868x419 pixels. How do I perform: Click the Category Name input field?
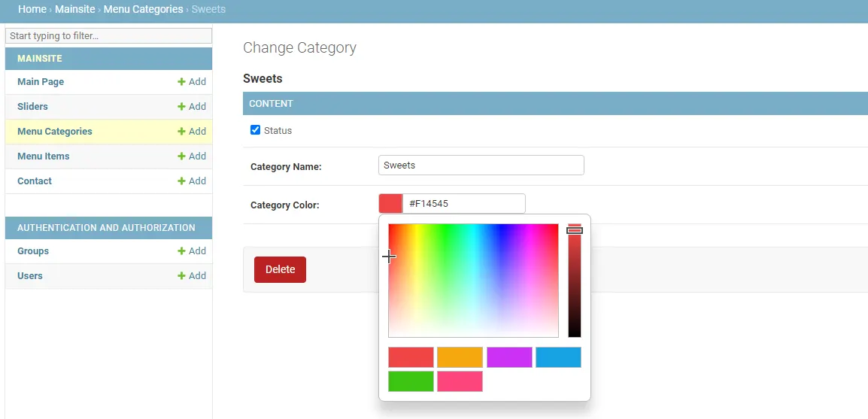481,165
